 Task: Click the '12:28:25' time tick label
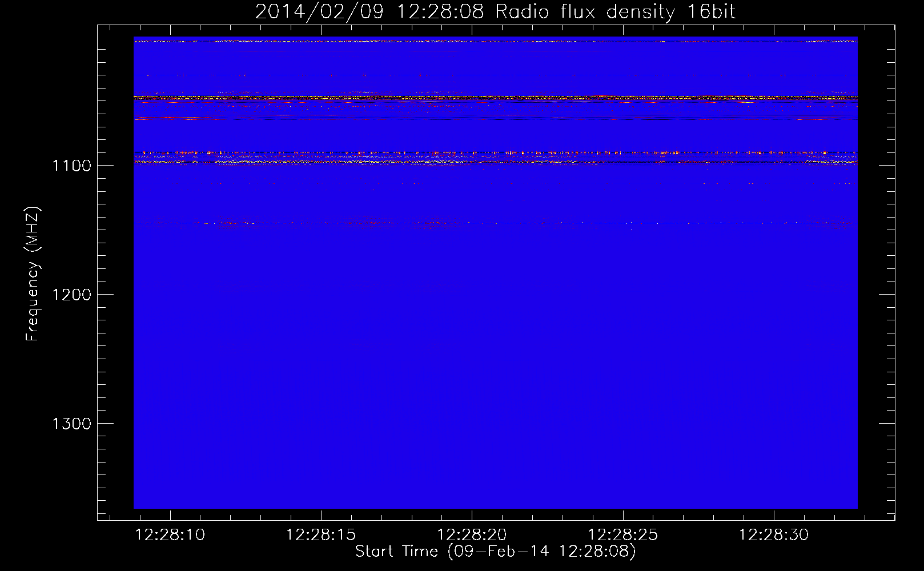pyautogui.click(x=623, y=535)
